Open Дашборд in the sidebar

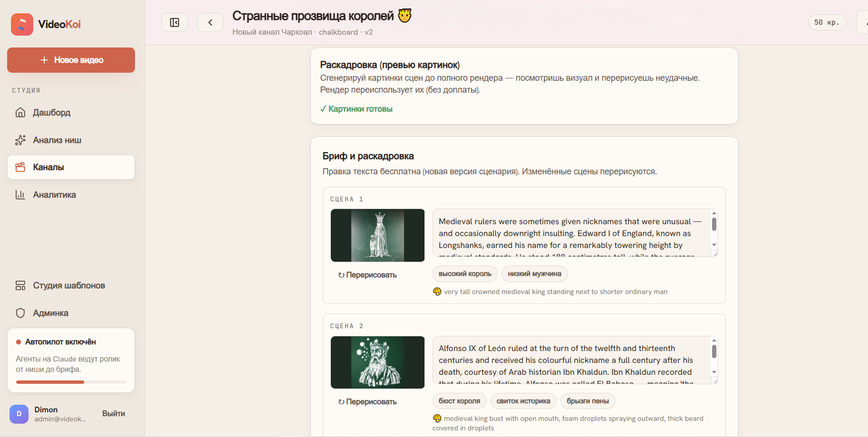(x=71, y=113)
